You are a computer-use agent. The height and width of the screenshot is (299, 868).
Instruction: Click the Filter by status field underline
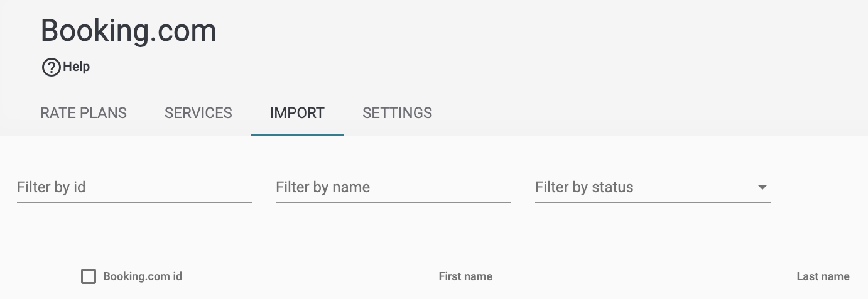tap(653, 202)
